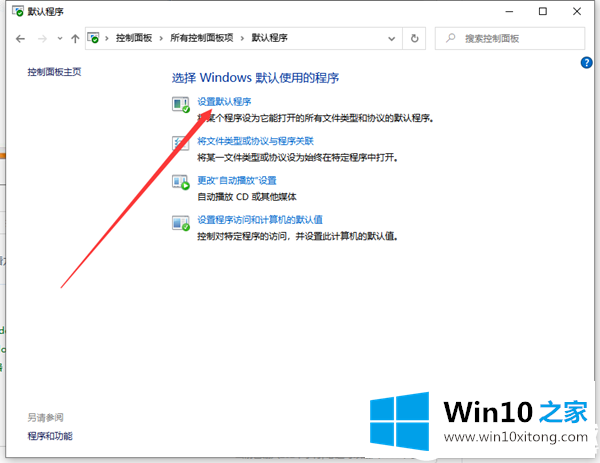Open the address bar history dropdown
Viewport: 600px width, 463px height.
[391, 38]
